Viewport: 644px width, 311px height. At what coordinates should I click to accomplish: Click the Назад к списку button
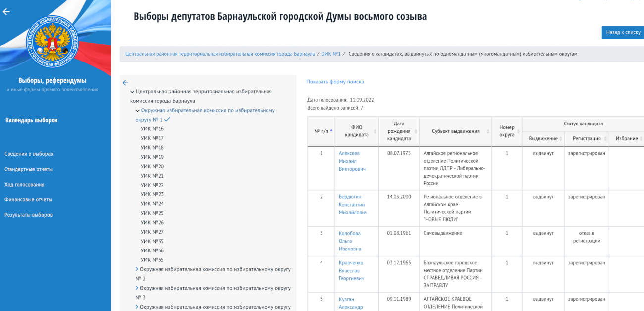[x=623, y=32]
